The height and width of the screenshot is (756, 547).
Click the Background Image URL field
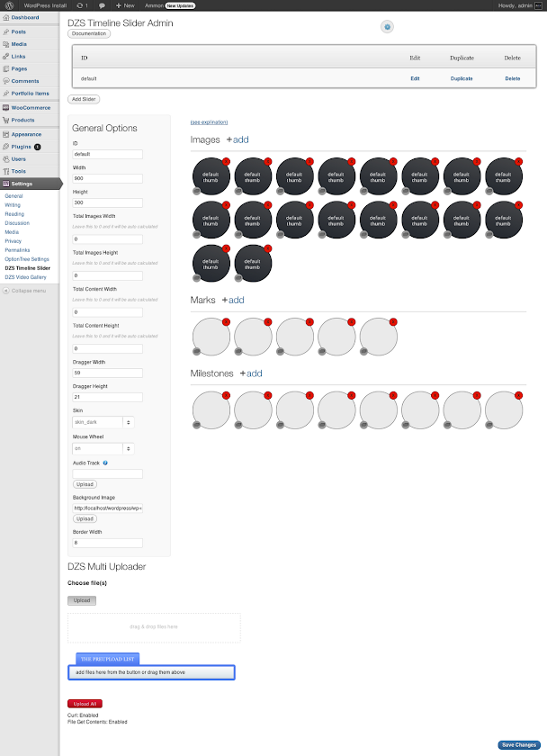coord(107,508)
